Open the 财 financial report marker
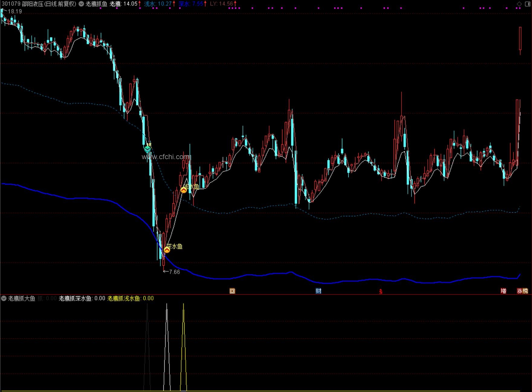532x392 pixels. pyautogui.click(x=318, y=291)
